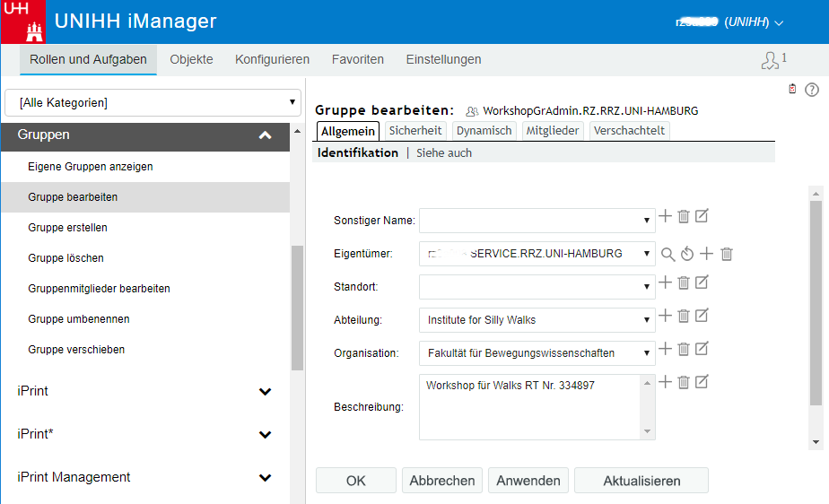Delete the Standort value
Image resolution: width=829 pixels, height=504 pixels.
pos(684,282)
